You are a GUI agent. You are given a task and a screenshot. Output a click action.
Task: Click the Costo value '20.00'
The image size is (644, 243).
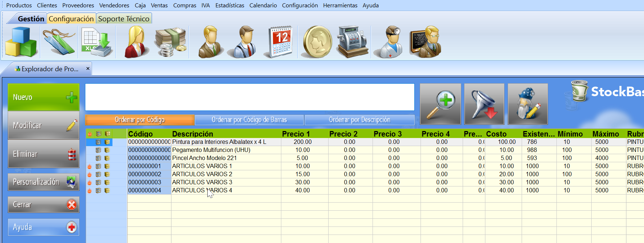click(506, 174)
